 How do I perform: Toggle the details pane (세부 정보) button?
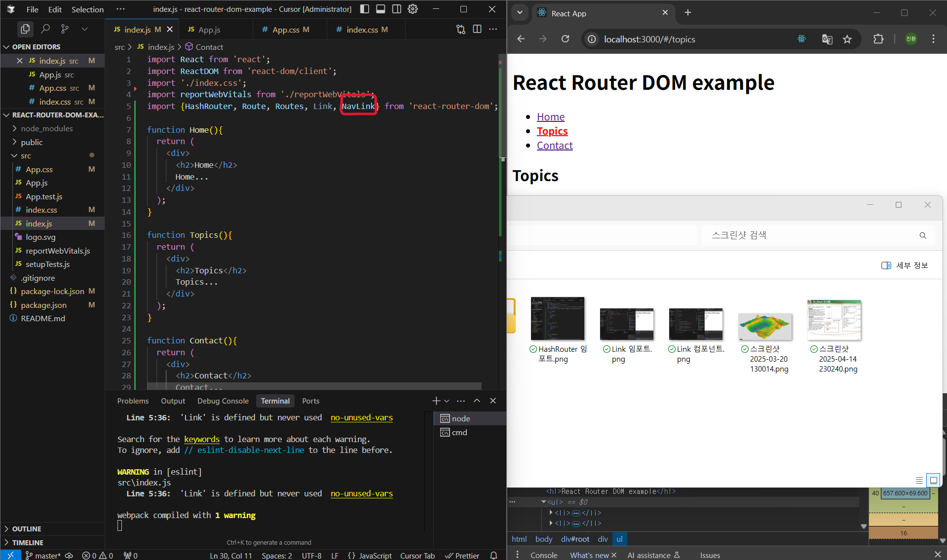(905, 265)
